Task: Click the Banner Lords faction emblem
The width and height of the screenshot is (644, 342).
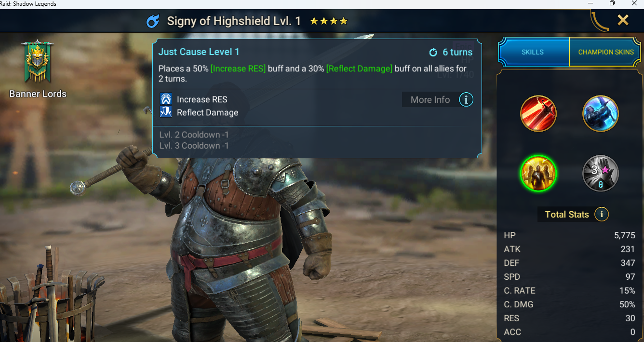Action: pyautogui.click(x=38, y=61)
